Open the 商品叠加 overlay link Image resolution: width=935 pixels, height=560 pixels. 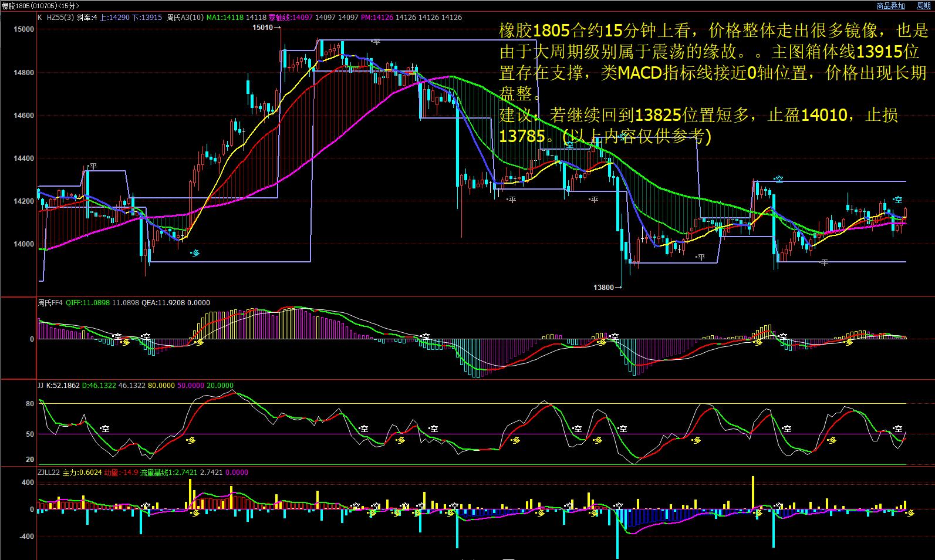(x=890, y=5)
